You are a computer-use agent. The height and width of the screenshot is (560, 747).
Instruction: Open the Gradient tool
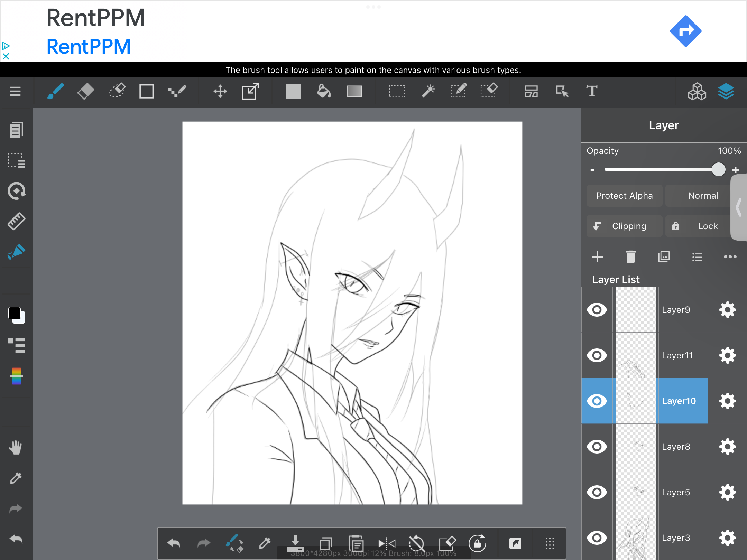coord(354,92)
